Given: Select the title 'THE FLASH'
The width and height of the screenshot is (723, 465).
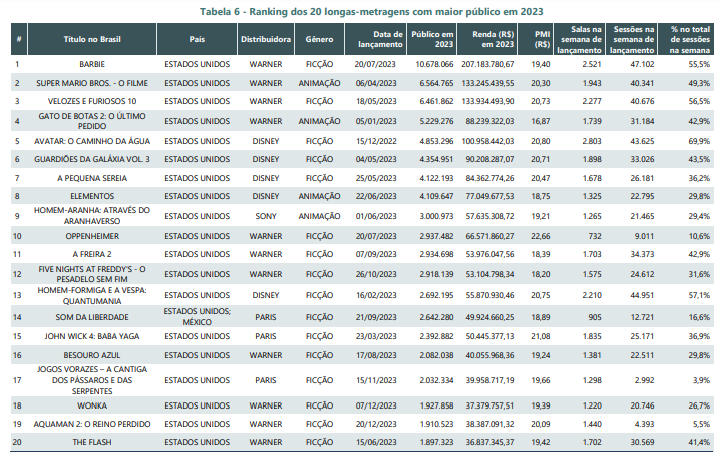Looking at the screenshot, I should click(x=92, y=442).
